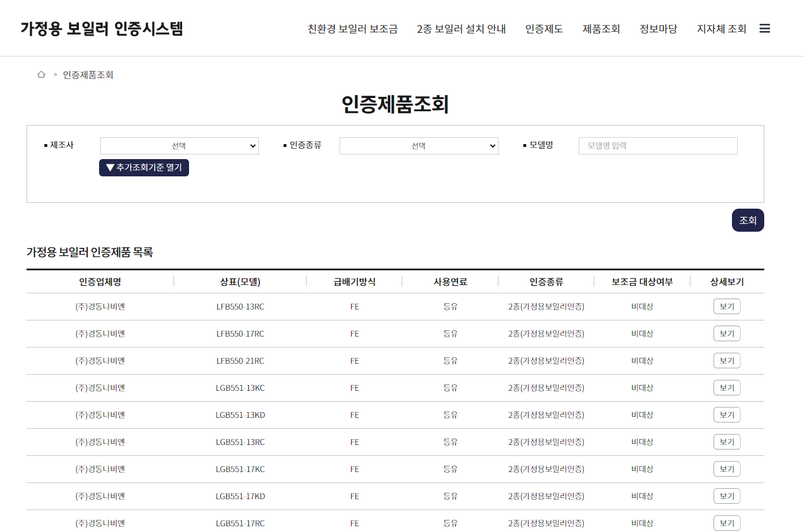Expand 추가조회기준 열기 additional search criteria
The image size is (804, 532).
[144, 168]
